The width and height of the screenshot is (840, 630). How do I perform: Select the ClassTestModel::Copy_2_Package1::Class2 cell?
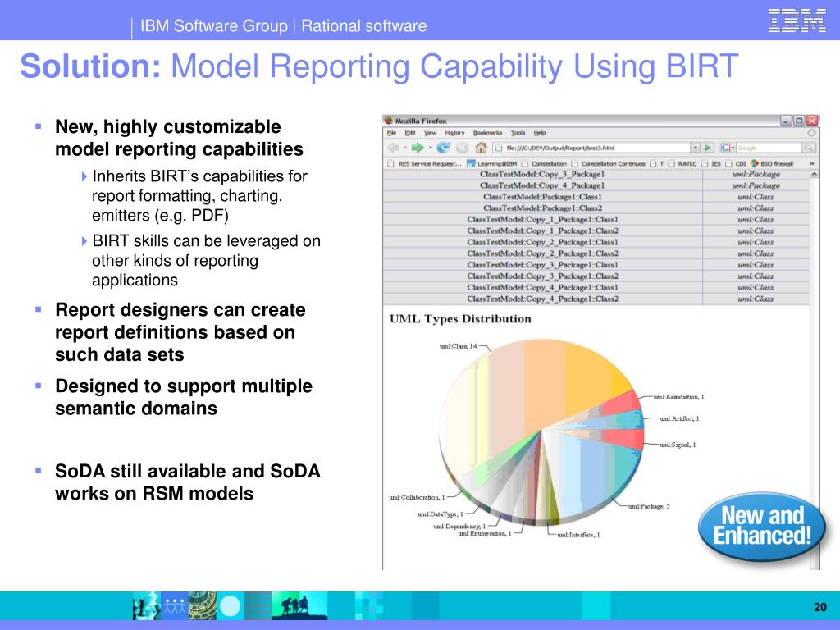click(542, 253)
